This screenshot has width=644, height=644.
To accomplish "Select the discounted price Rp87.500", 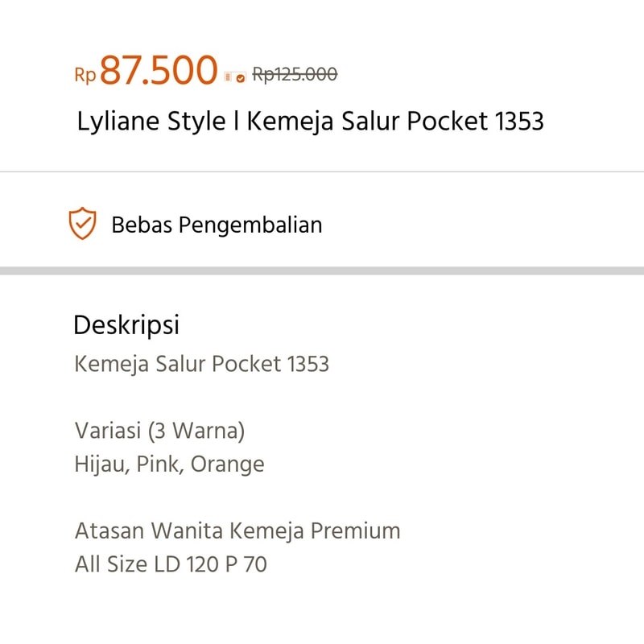I will point(146,70).
